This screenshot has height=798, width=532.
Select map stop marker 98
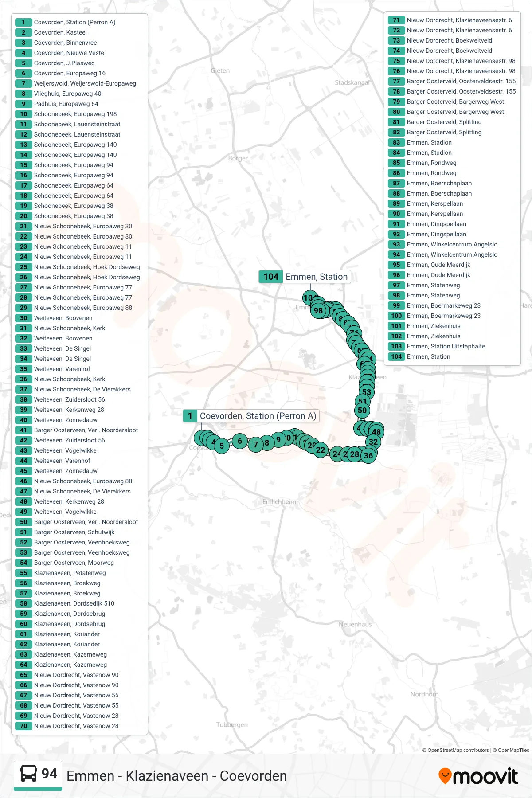[x=318, y=311]
